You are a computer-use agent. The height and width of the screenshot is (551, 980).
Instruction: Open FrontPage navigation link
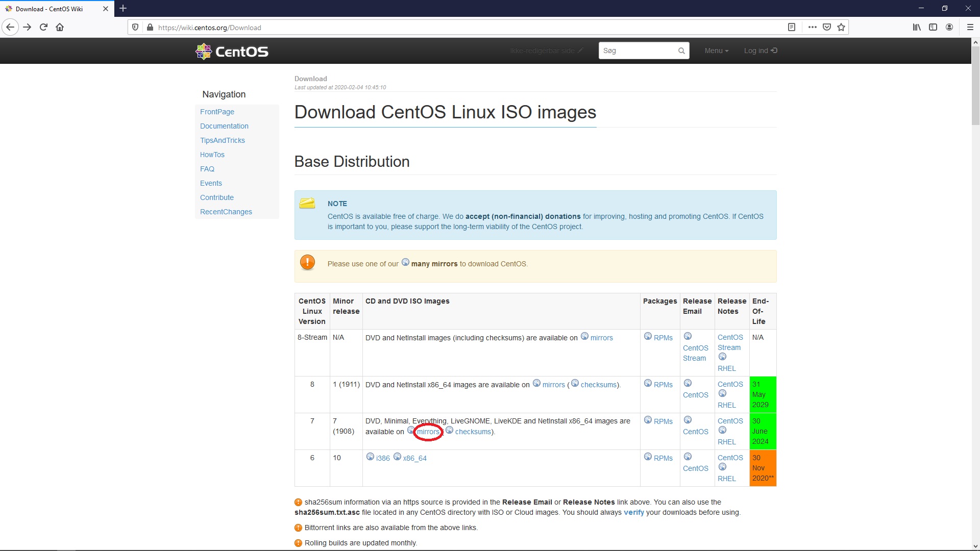[217, 112]
